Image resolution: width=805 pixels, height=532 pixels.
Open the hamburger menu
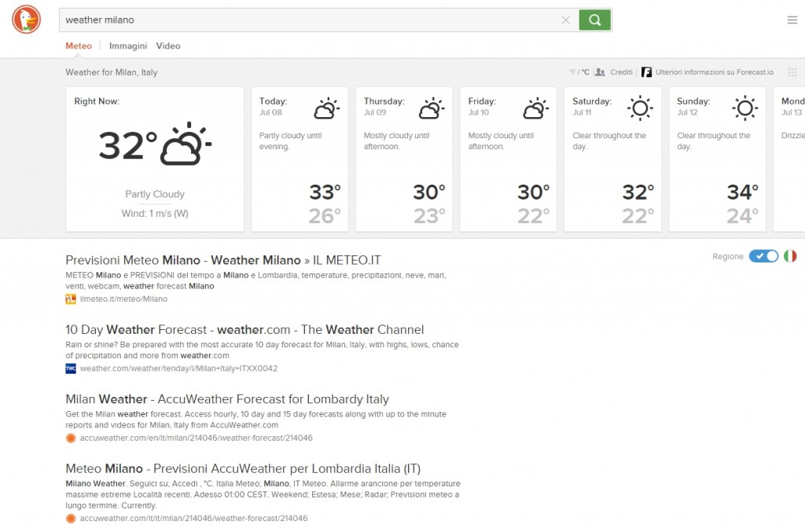[x=792, y=20]
